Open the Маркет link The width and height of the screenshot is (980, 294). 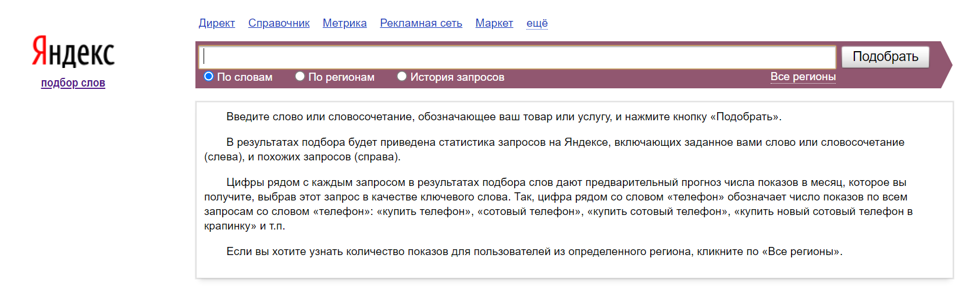coord(494,23)
